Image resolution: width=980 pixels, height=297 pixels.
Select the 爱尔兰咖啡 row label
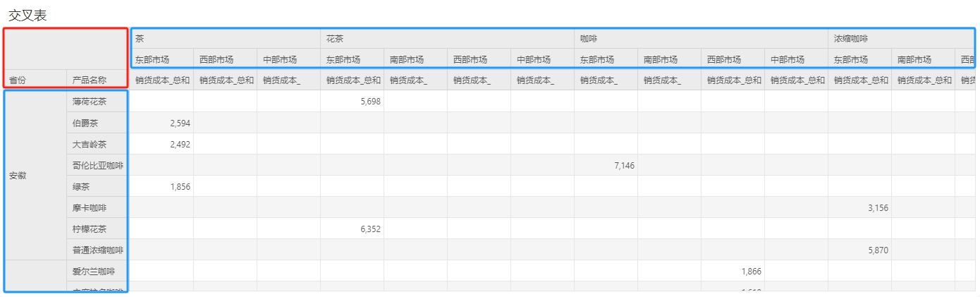(x=93, y=271)
